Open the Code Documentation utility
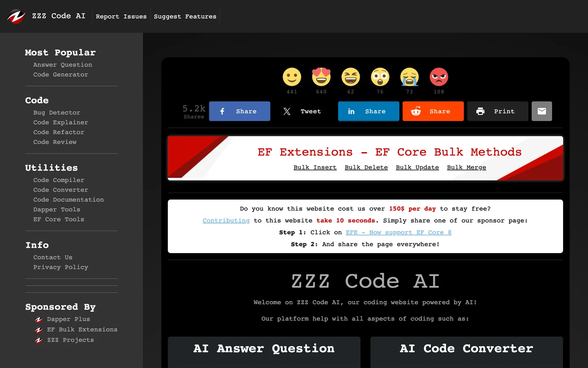Screen dimensions: 588x368 pyautogui.click(x=69, y=200)
